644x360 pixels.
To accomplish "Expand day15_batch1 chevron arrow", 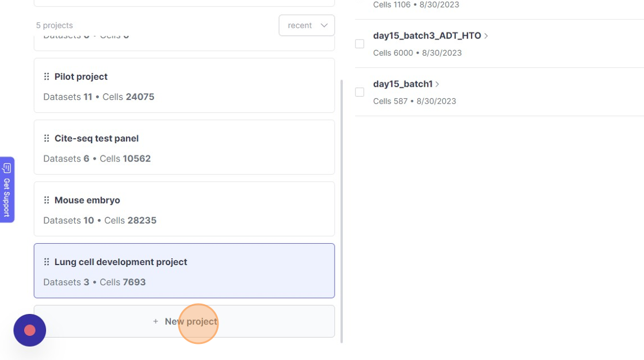I will pyautogui.click(x=438, y=84).
